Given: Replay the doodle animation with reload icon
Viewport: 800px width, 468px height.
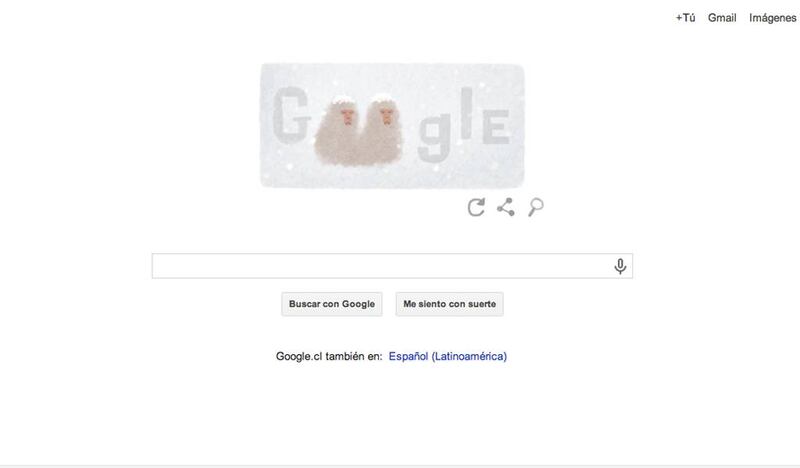Looking at the screenshot, I should pyautogui.click(x=476, y=207).
